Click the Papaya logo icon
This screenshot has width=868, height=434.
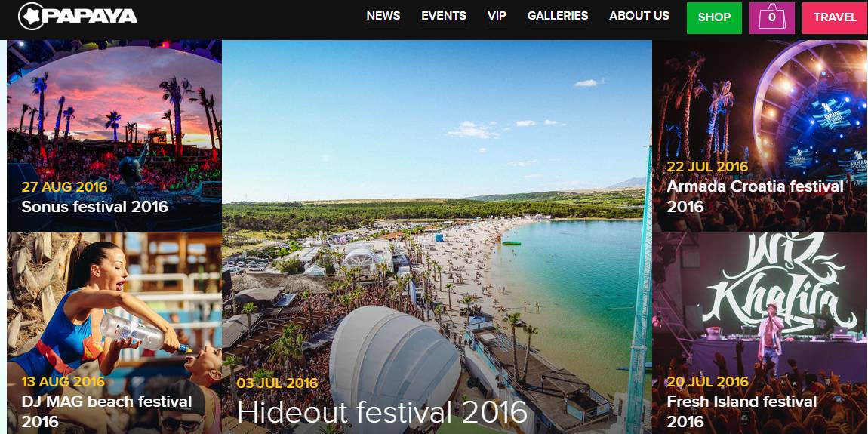click(x=31, y=16)
